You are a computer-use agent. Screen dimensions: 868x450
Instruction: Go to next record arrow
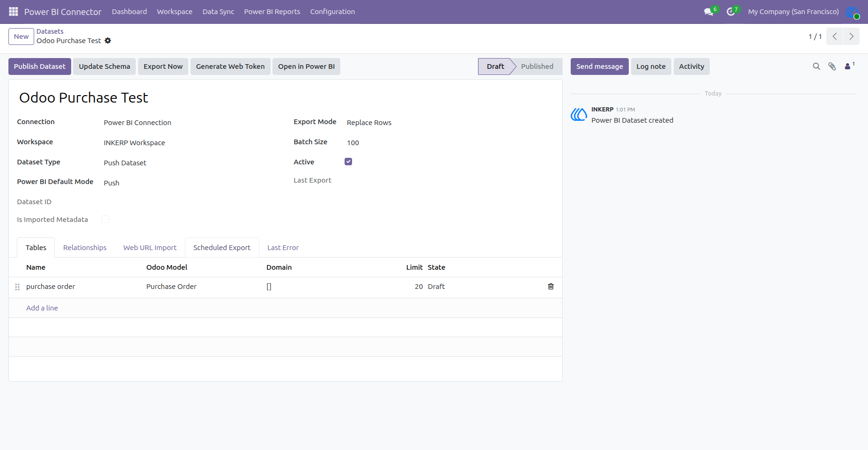pyautogui.click(x=851, y=37)
